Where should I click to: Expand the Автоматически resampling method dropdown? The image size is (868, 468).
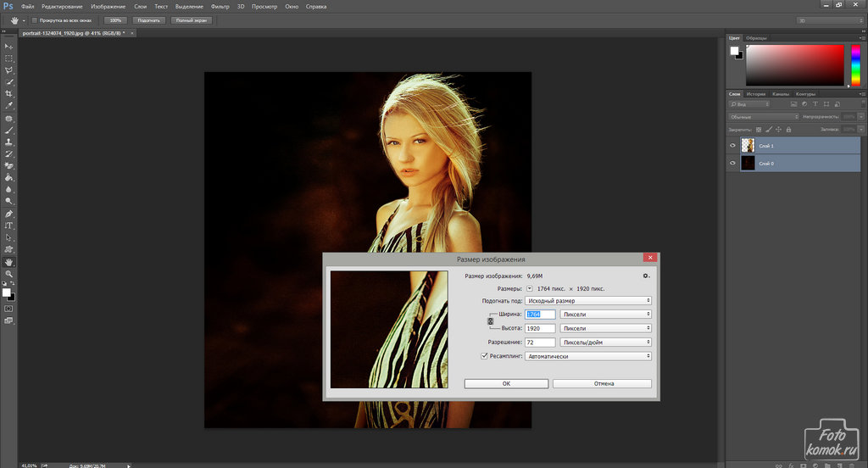click(588, 357)
